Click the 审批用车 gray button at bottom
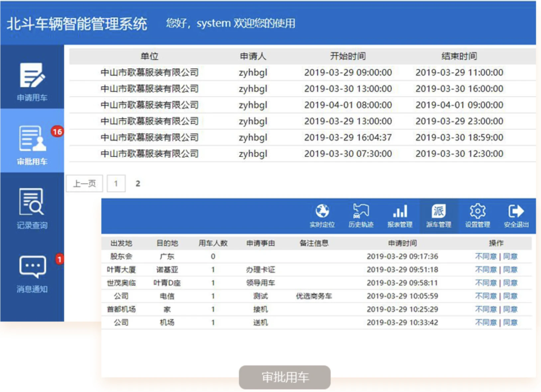Image resolution: width=541 pixels, height=392 pixels. 284,377
